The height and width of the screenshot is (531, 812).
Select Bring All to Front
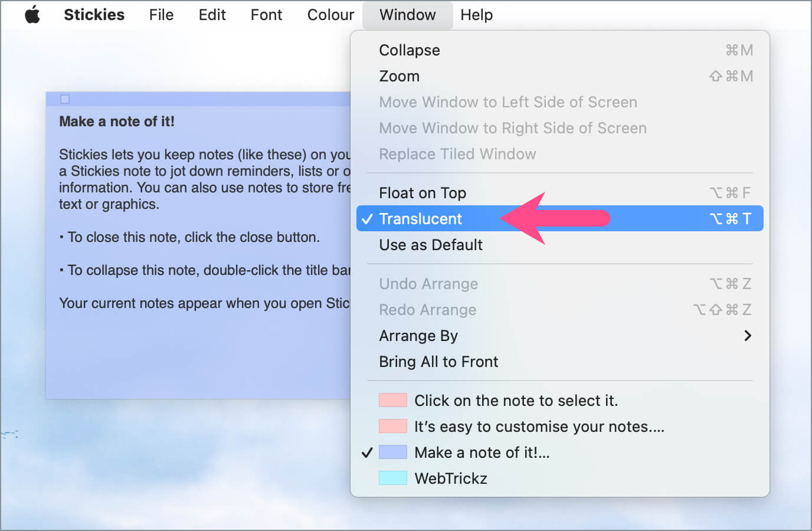(x=438, y=362)
